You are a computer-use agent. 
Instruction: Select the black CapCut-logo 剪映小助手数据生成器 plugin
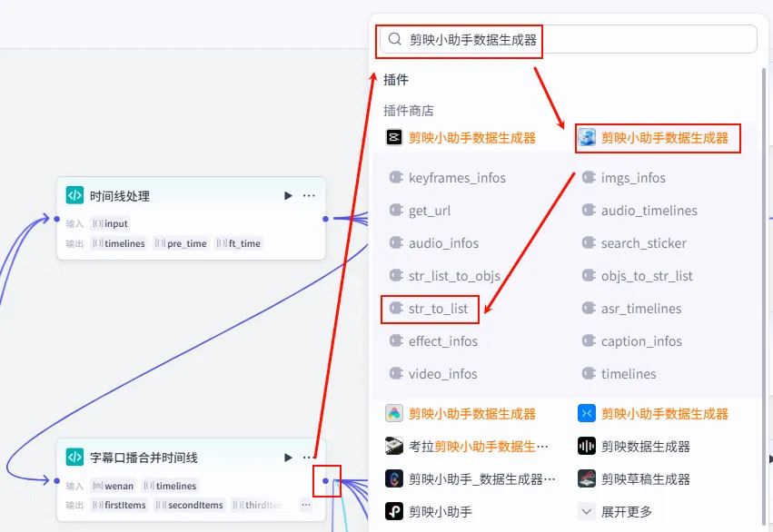coord(461,137)
